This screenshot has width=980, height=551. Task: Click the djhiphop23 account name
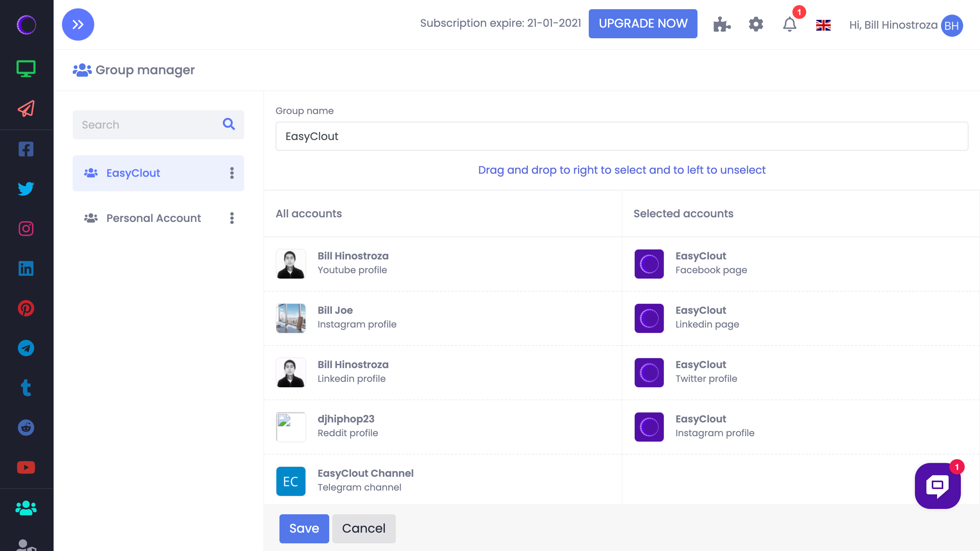346,419
